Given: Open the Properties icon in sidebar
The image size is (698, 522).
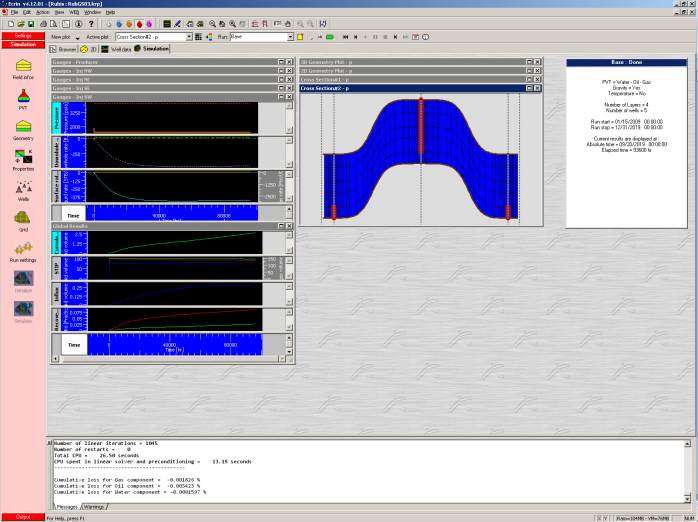Looking at the screenshot, I should [x=22, y=157].
